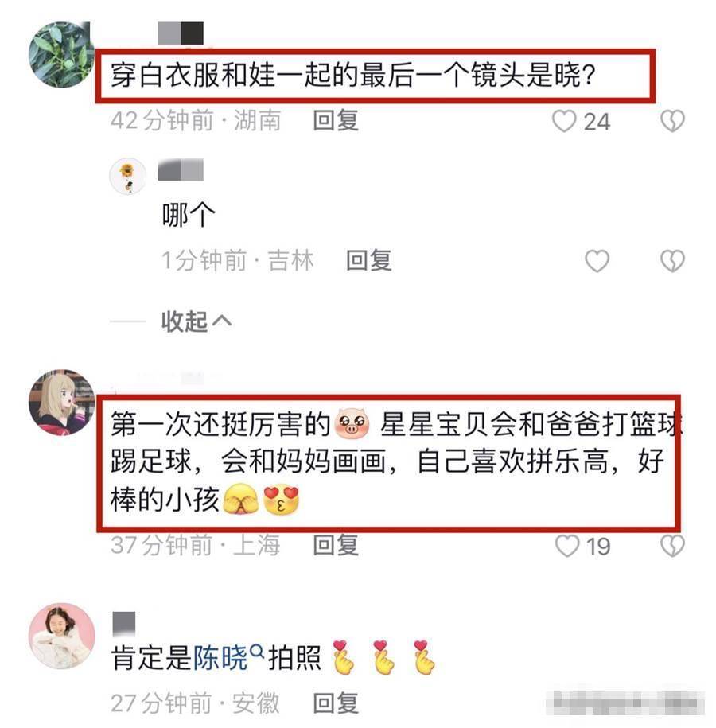Image resolution: width=716 pixels, height=728 pixels.
Task: Reply to the 1分钟前 吉林 comment
Action: click(368, 260)
